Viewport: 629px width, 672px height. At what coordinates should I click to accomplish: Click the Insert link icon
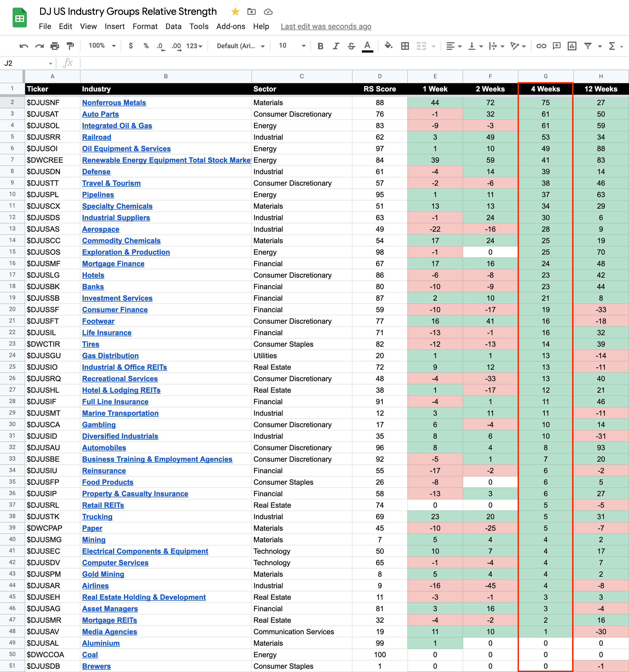pos(541,46)
